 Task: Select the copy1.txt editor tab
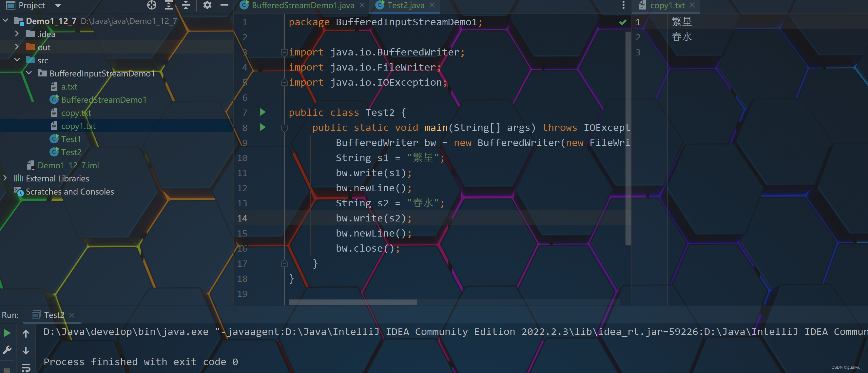pyautogui.click(x=667, y=5)
